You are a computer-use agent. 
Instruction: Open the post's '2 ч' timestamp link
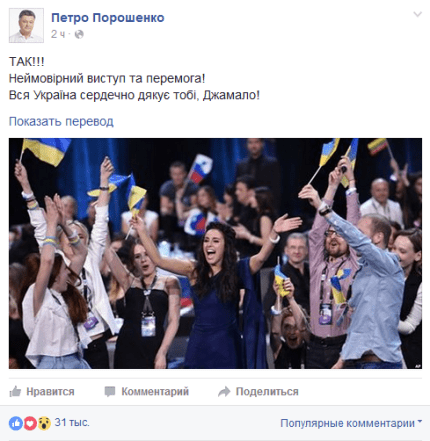(58, 34)
